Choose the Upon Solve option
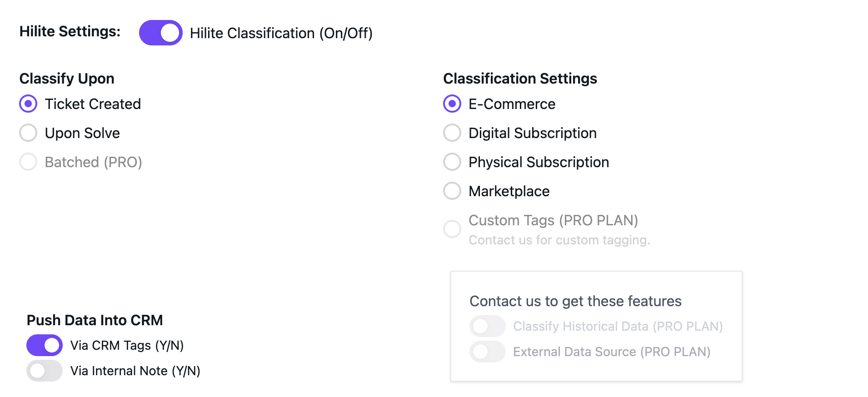 click(x=28, y=133)
